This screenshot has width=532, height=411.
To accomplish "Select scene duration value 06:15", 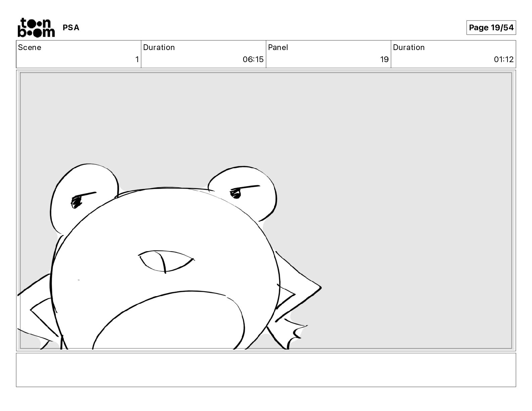I will pos(253,59).
